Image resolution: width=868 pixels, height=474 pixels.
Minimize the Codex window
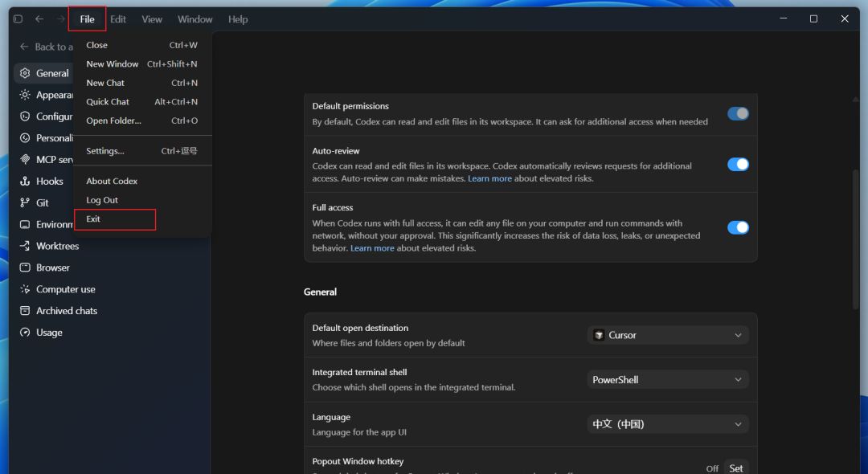[x=784, y=18]
